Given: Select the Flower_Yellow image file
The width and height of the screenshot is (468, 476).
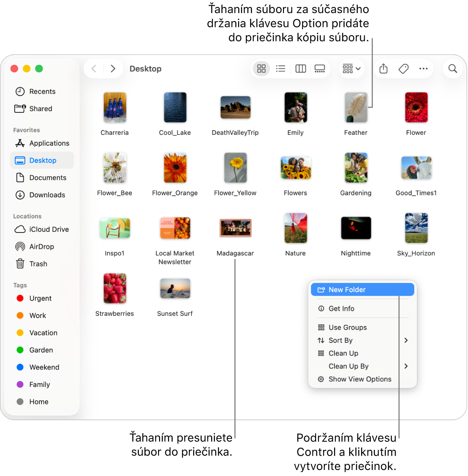Looking at the screenshot, I should pos(236,168).
